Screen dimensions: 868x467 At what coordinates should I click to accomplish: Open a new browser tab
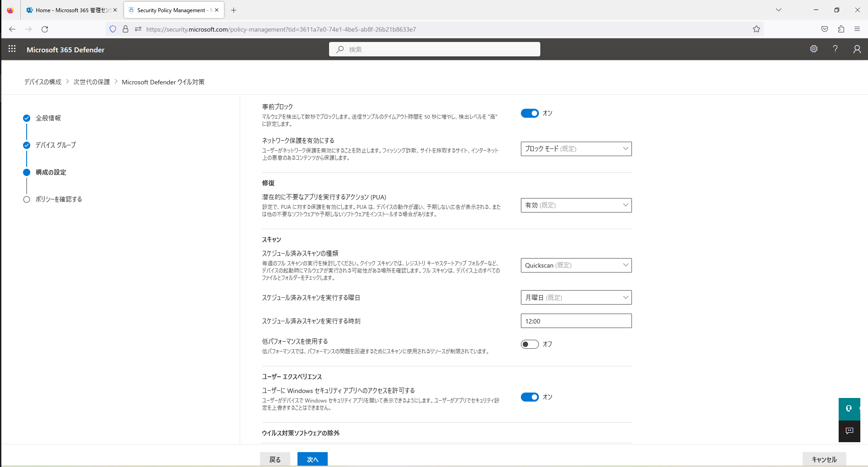(233, 10)
